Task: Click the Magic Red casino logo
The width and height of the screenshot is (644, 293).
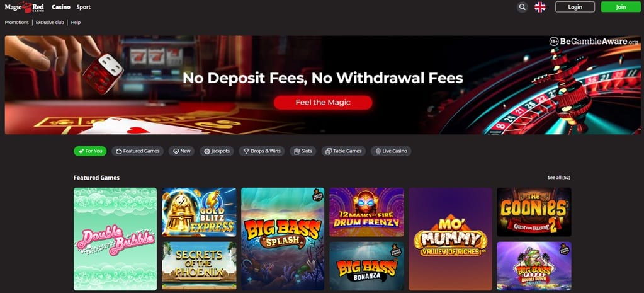Action: pos(24,7)
